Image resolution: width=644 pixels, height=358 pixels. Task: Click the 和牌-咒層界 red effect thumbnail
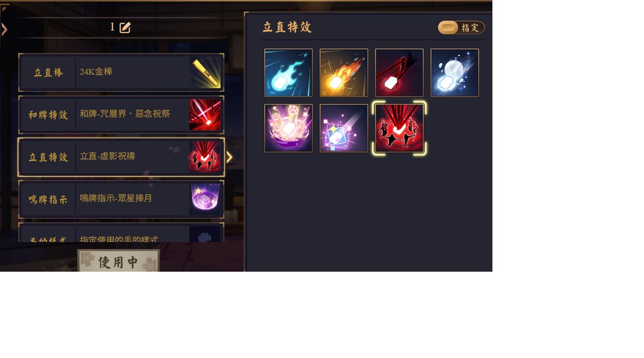pyautogui.click(x=206, y=115)
